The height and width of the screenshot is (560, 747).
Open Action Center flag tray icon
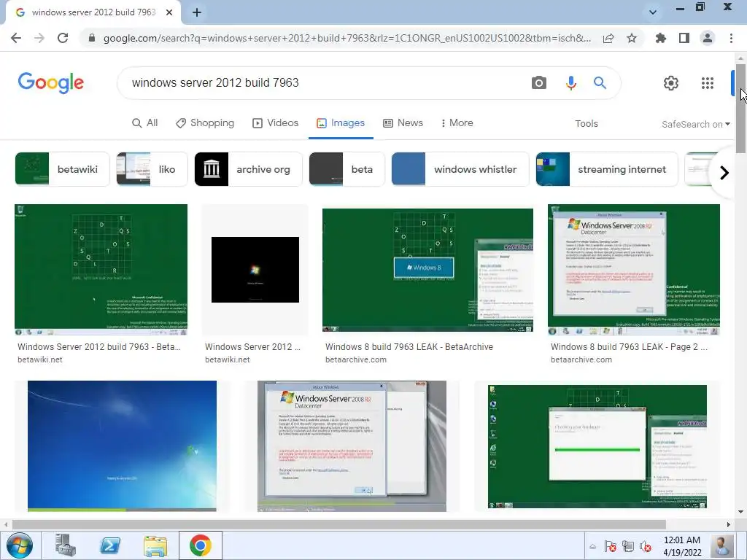coord(611,546)
